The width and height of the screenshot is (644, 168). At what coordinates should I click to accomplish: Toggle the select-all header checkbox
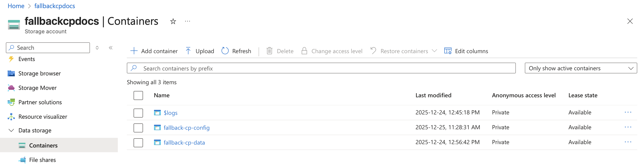[138, 95]
